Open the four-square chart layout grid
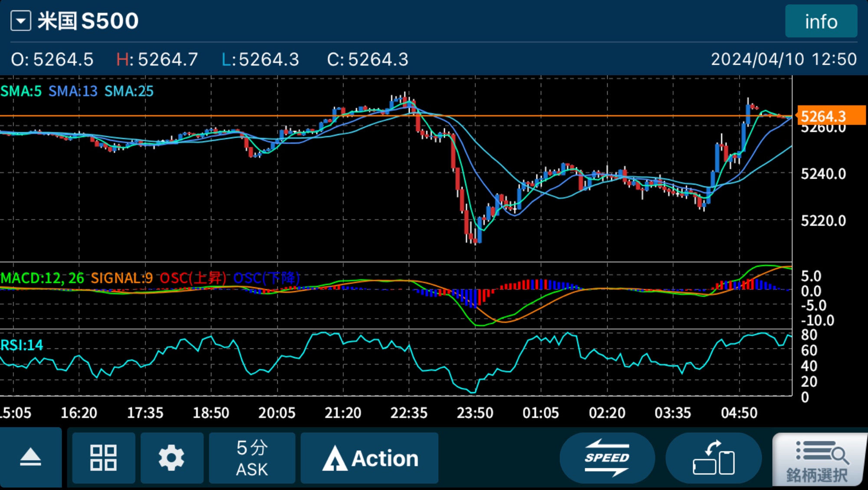Viewport: 868px width, 490px height. click(x=103, y=457)
